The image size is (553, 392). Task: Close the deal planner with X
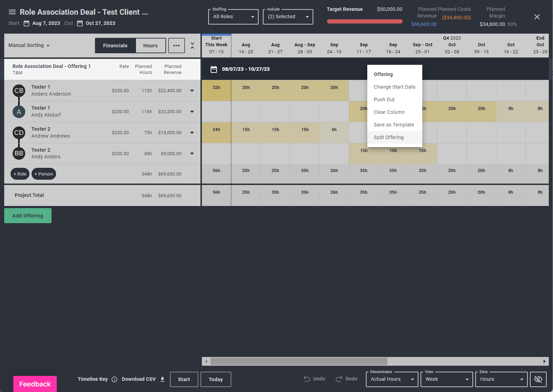point(537,17)
